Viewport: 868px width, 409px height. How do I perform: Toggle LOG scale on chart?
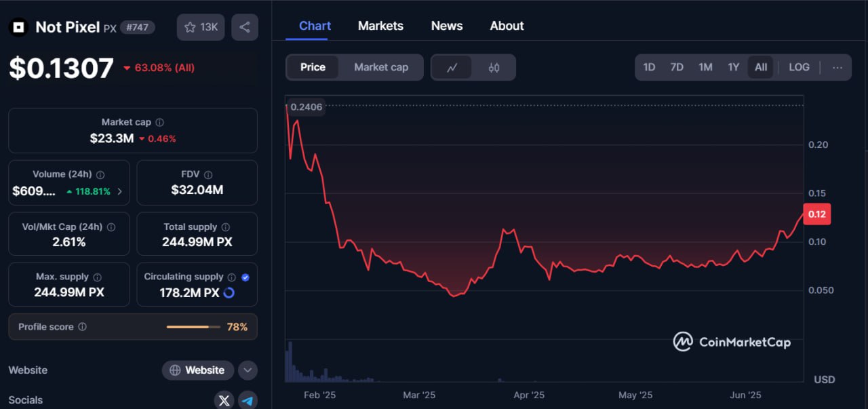click(x=799, y=67)
